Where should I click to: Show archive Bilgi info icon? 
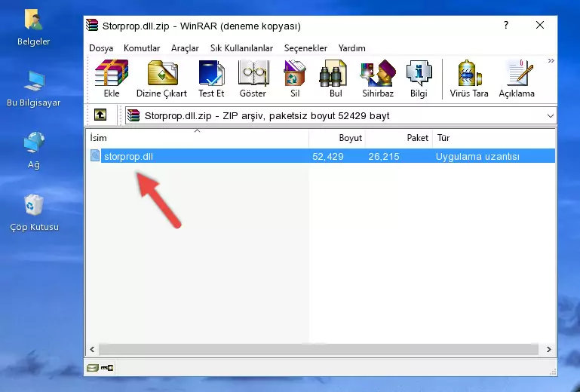[x=419, y=78]
